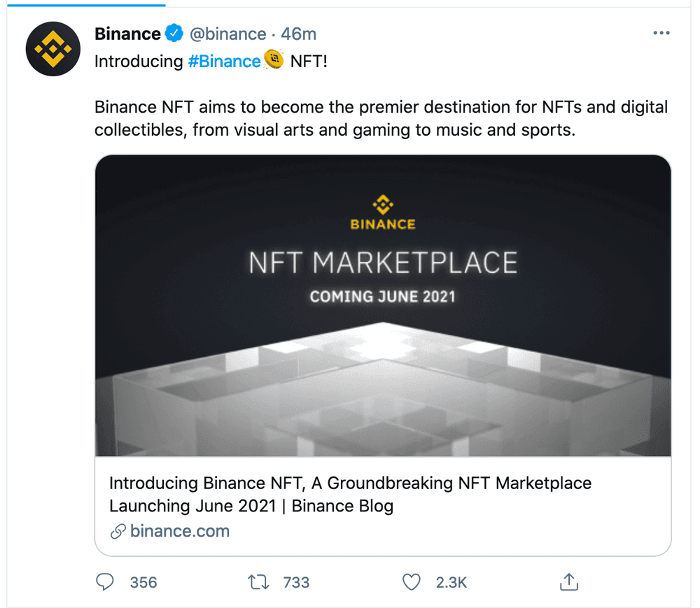Click the 2.3K likes count
Screen dimensions: 700x608
pyautogui.click(x=450, y=582)
